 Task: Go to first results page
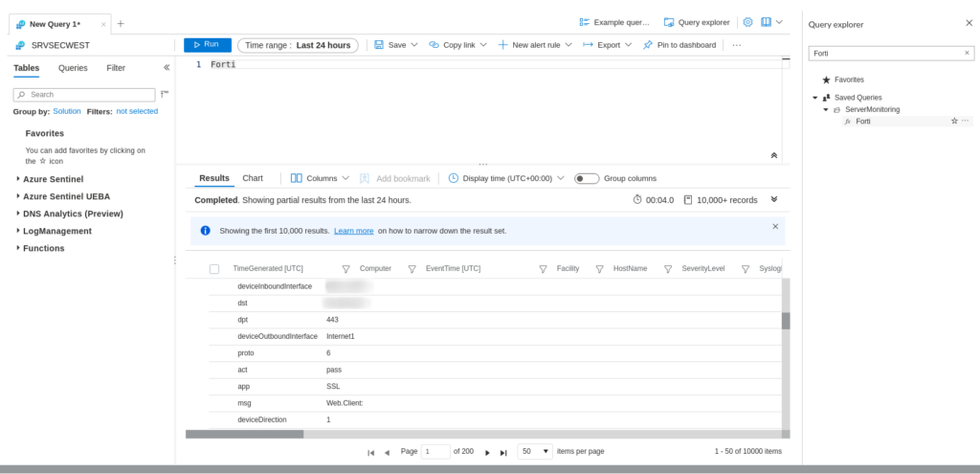(370, 452)
